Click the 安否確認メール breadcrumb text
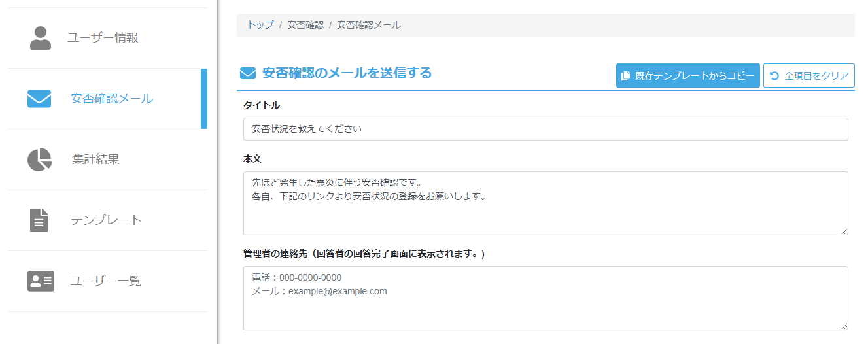This screenshot has width=868, height=344. [x=369, y=25]
